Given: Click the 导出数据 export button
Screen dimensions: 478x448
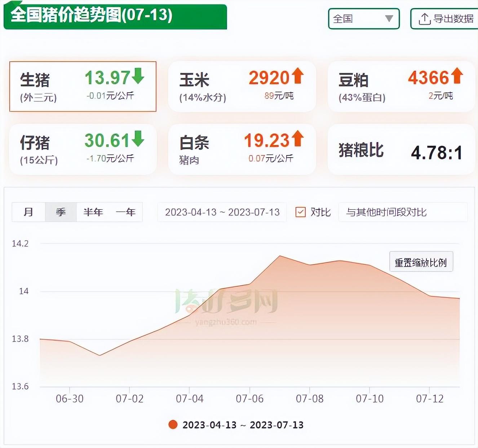Looking at the screenshot, I should [444, 19].
